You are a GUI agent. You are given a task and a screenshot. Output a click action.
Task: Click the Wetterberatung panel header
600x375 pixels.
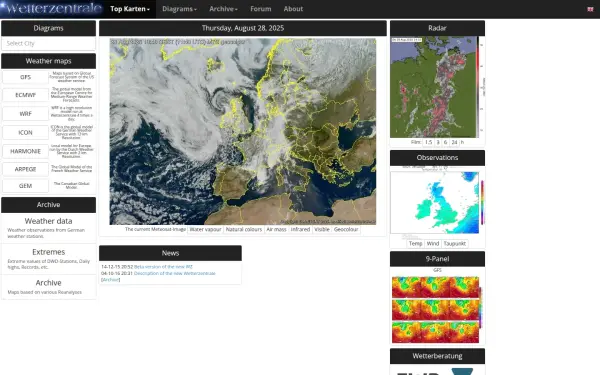pos(437,356)
